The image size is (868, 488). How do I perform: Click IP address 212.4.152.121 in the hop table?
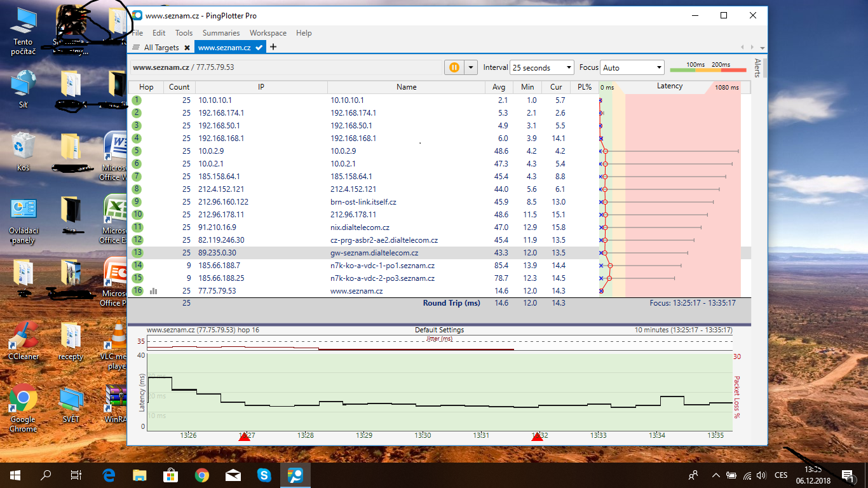(x=221, y=189)
